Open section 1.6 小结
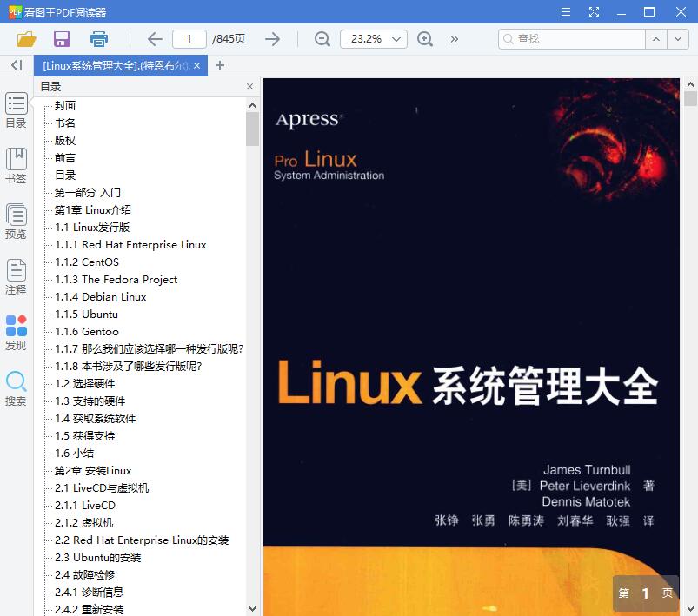 tap(75, 453)
